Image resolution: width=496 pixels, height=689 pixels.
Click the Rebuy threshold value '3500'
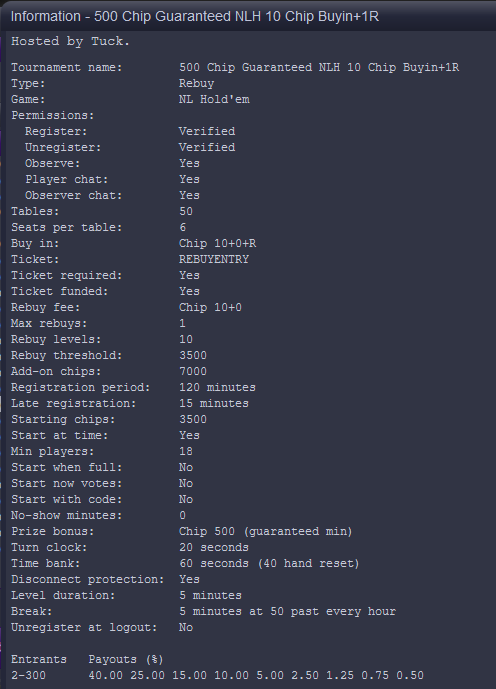[x=193, y=355]
